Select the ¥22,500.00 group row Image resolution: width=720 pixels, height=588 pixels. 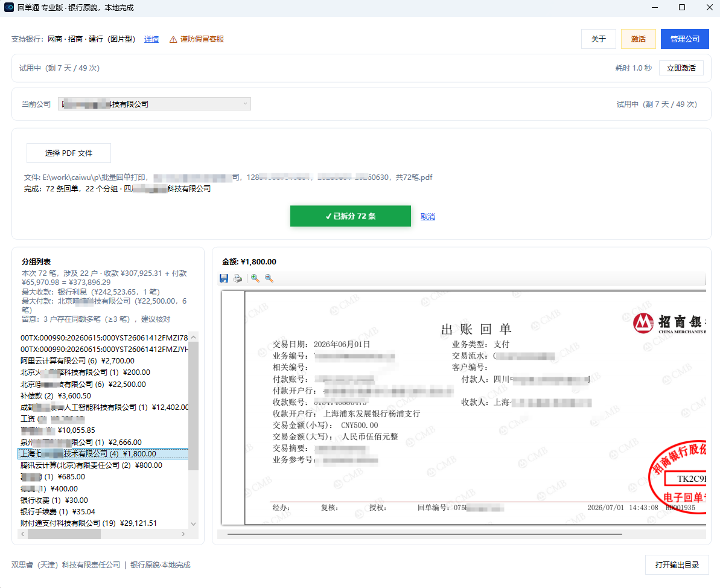104,384
